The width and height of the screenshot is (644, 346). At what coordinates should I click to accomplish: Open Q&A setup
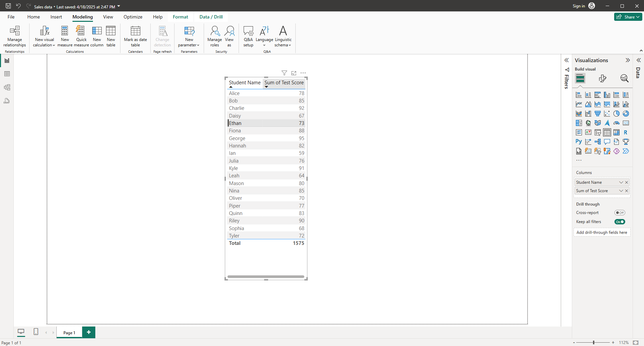pyautogui.click(x=248, y=36)
